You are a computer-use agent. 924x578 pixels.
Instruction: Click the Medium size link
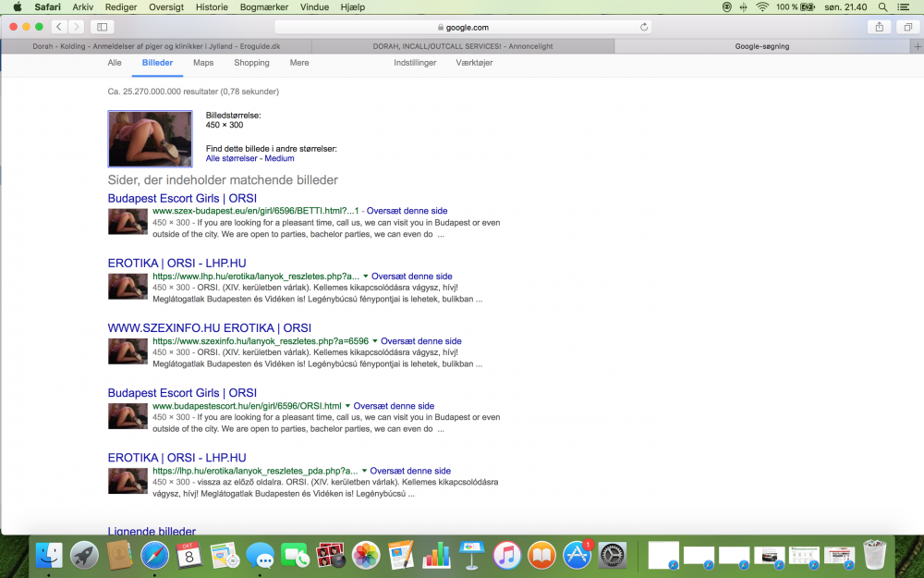tap(279, 158)
